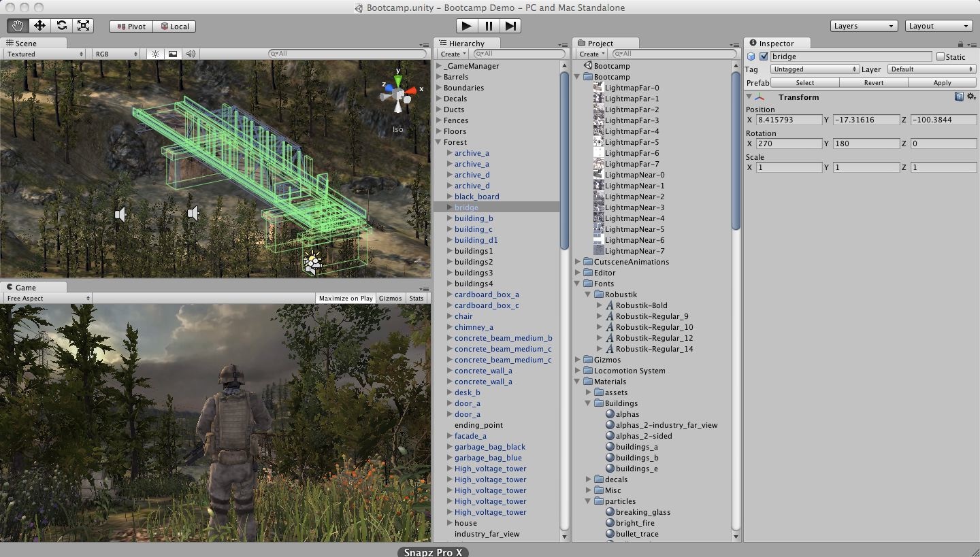Select alphas material sphere icon

click(x=610, y=414)
